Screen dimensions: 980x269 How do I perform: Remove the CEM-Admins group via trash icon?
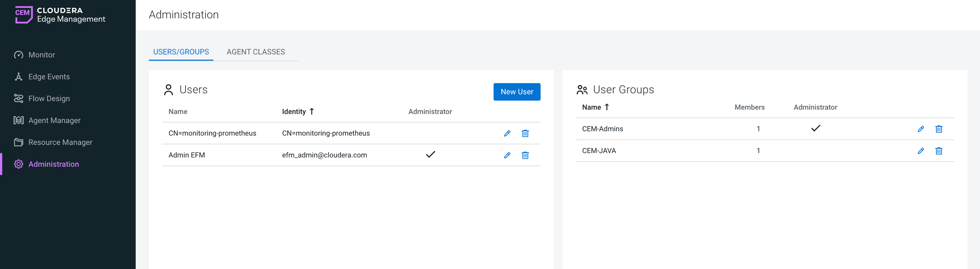(x=939, y=129)
